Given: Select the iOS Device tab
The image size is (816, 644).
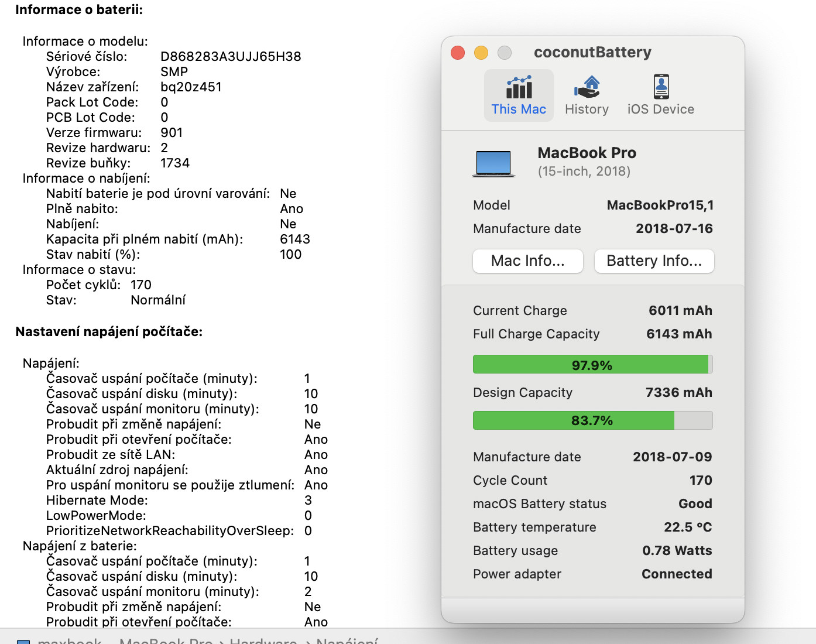Looking at the screenshot, I should coord(661,95).
